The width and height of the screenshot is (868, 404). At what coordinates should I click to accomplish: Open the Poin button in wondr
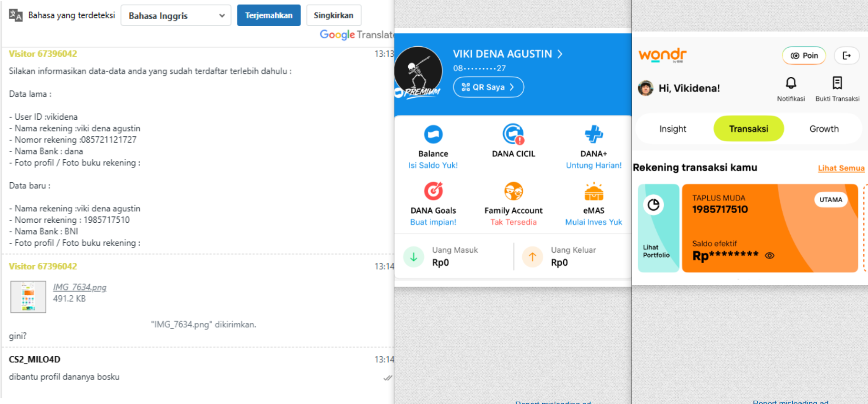(804, 55)
